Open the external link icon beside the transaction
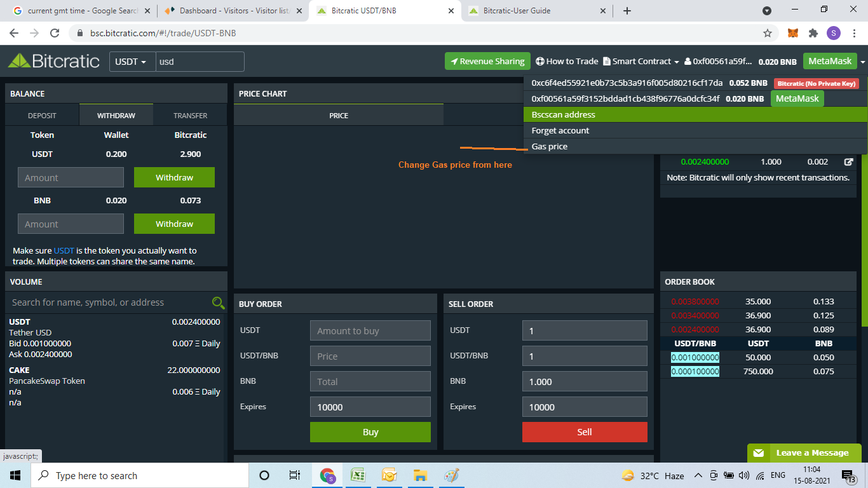This screenshot has width=868, height=488. pos(848,162)
